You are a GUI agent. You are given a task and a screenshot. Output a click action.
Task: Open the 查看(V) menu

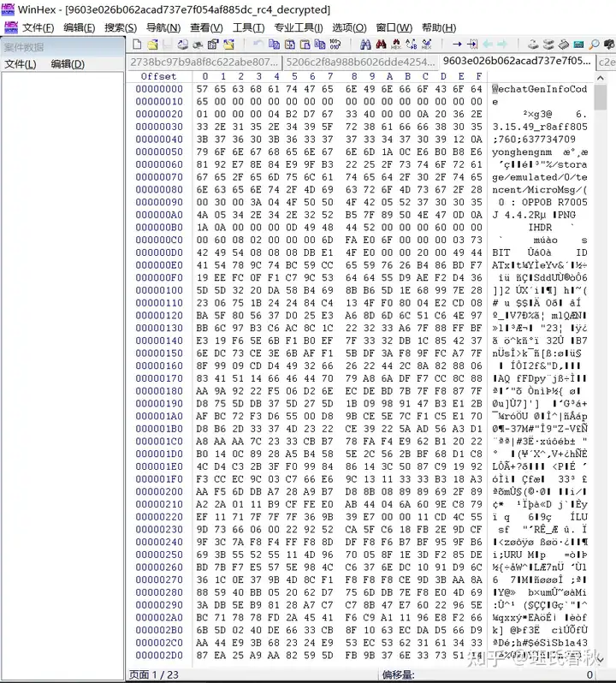pos(206,28)
